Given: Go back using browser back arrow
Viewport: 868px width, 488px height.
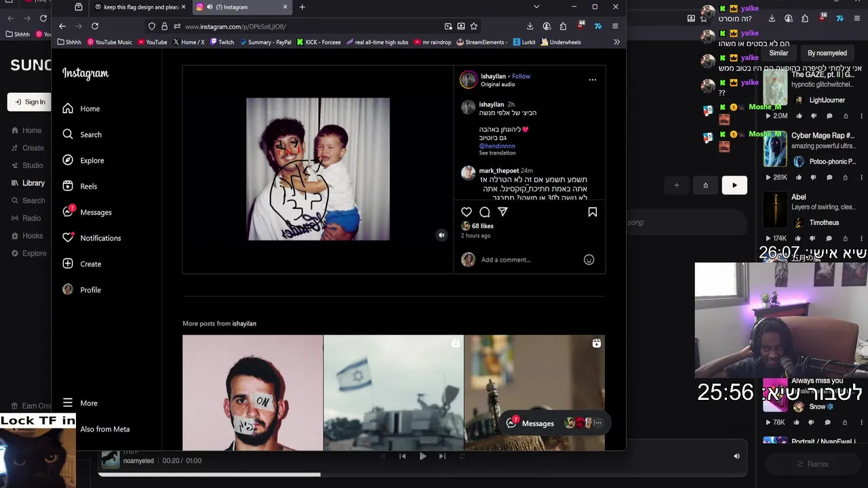Looking at the screenshot, I should click(62, 26).
